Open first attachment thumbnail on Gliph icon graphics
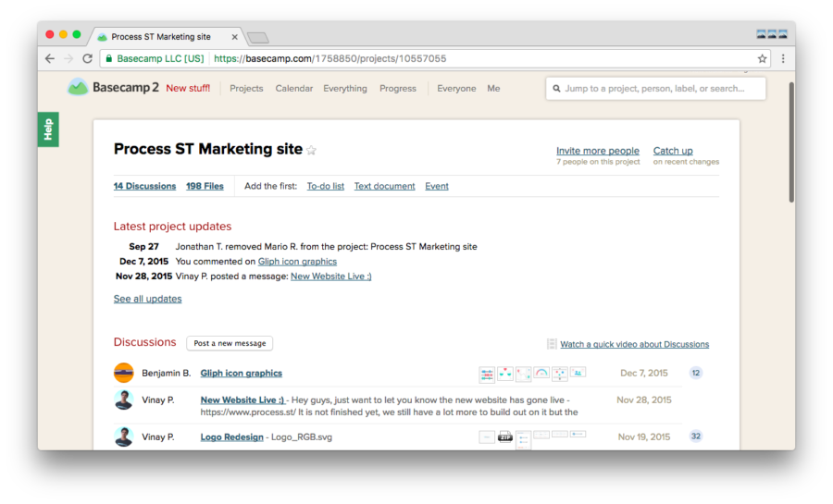This screenshot has height=504, width=833. (487, 374)
